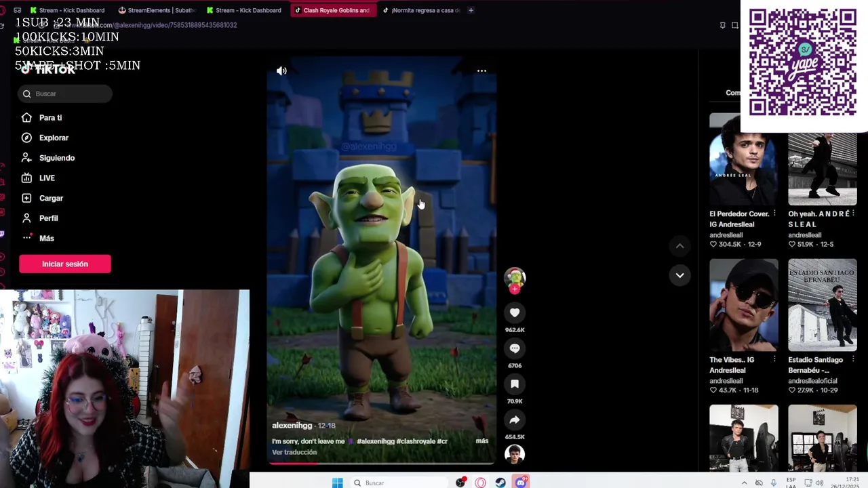Share the video with the arrow icon
Screen dimensions: 868x488
[515, 420]
